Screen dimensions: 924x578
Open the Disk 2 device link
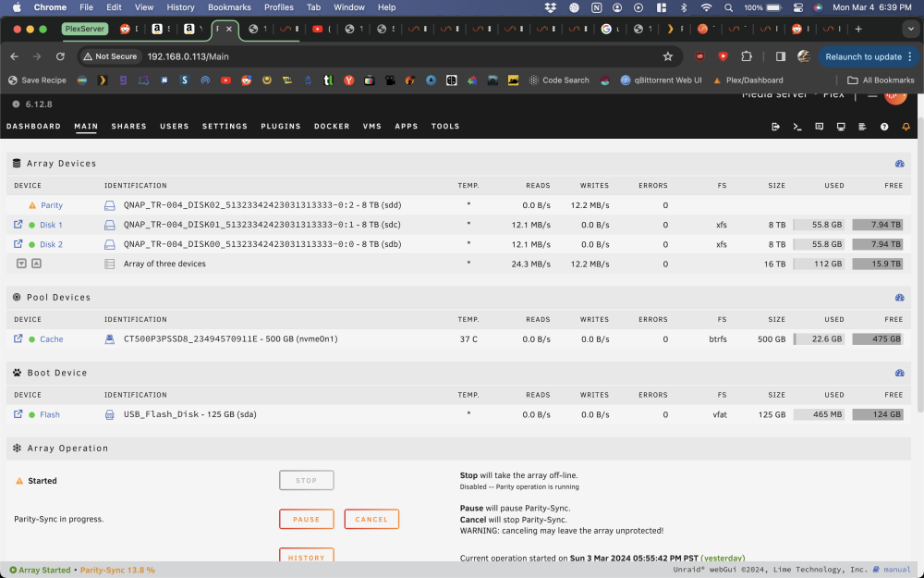51,244
